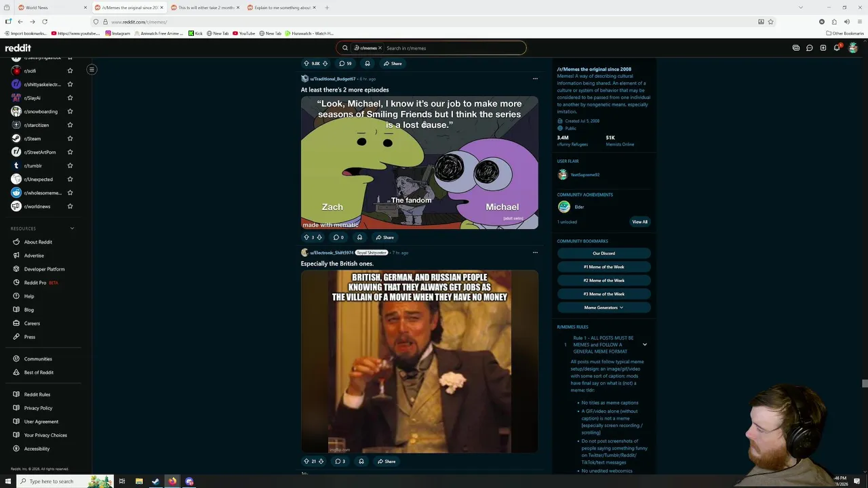The height and width of the screenshot is (488, 868).
Task: Open a new browser tab
Action: pyautogui.click(x=327, y=7)
